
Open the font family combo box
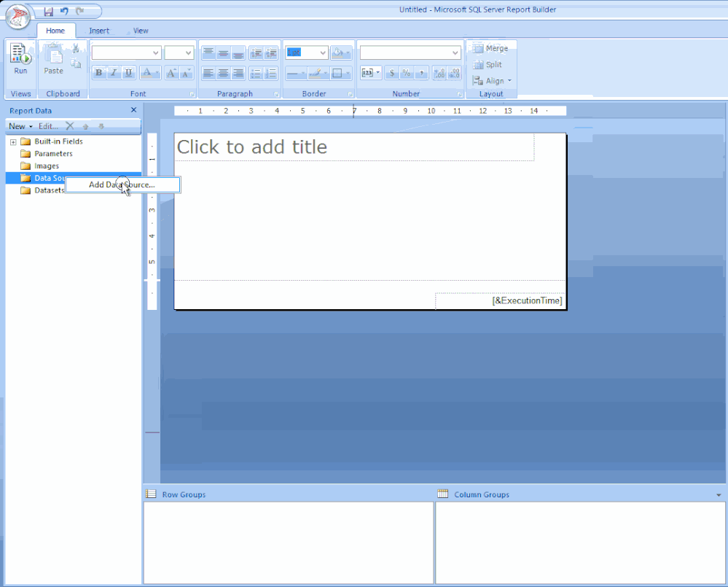pyautogui.click(x=126, y=53)
